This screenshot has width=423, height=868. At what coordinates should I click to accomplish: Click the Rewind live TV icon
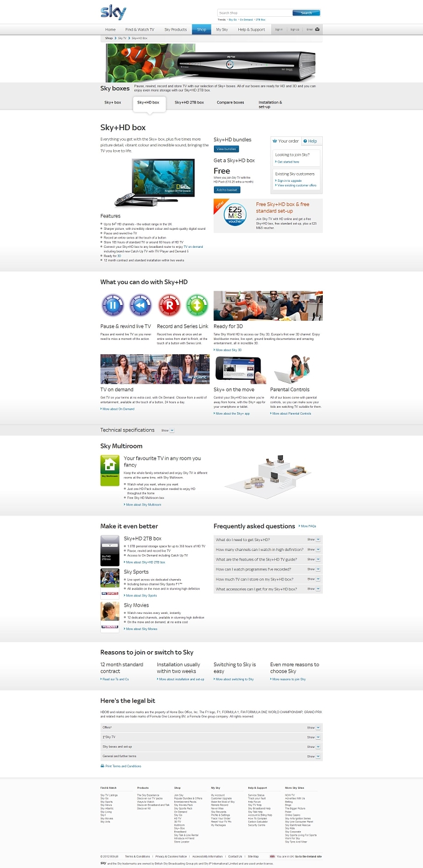click(x=141, y=306)
